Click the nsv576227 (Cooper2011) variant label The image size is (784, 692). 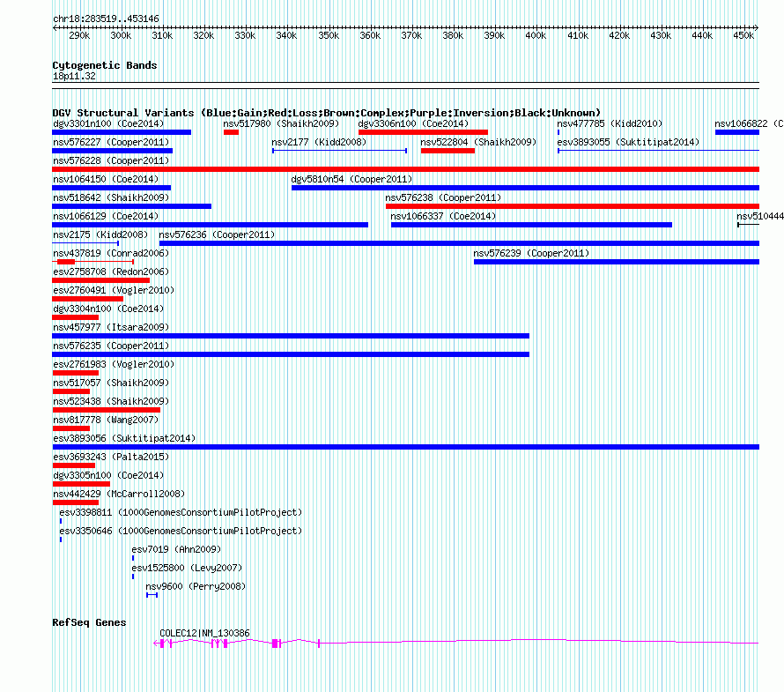tap(112, 142)
